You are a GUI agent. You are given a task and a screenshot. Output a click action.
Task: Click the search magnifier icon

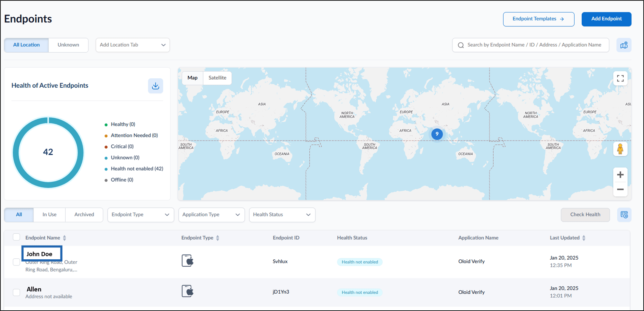[461, 45]
